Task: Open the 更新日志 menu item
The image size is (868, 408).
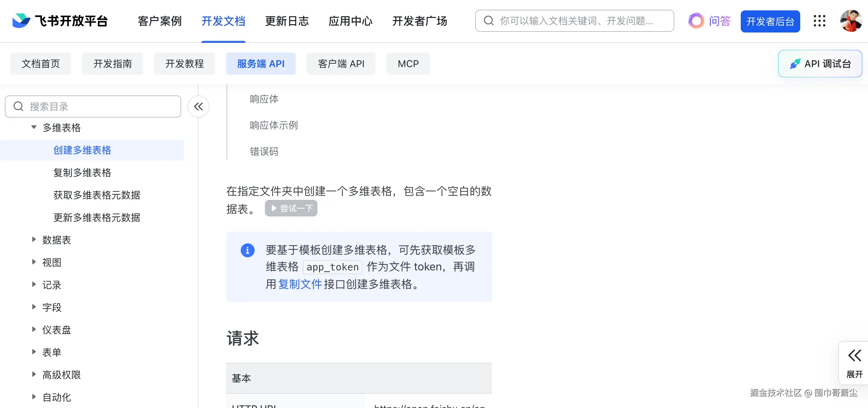Action: pyautogui.click(x=287, y=21)
